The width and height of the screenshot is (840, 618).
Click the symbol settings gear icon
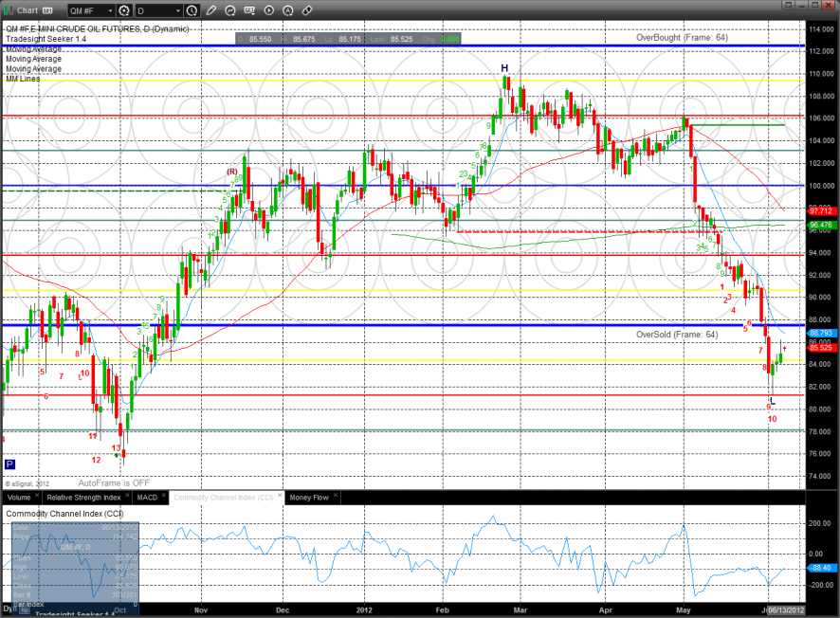pyautogui.click(x=126, y=11)
